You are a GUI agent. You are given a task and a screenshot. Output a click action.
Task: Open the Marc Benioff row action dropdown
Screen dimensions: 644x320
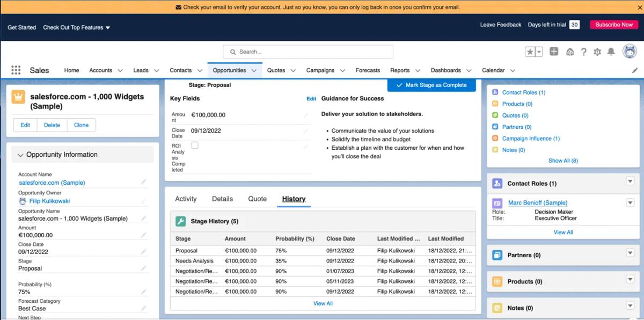tap(630, 202)
